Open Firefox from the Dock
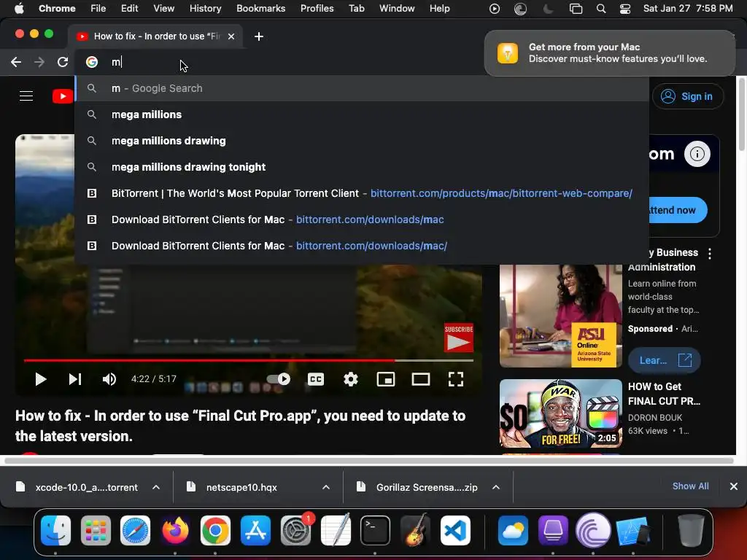Screen dimensions: 747x560 175,531
